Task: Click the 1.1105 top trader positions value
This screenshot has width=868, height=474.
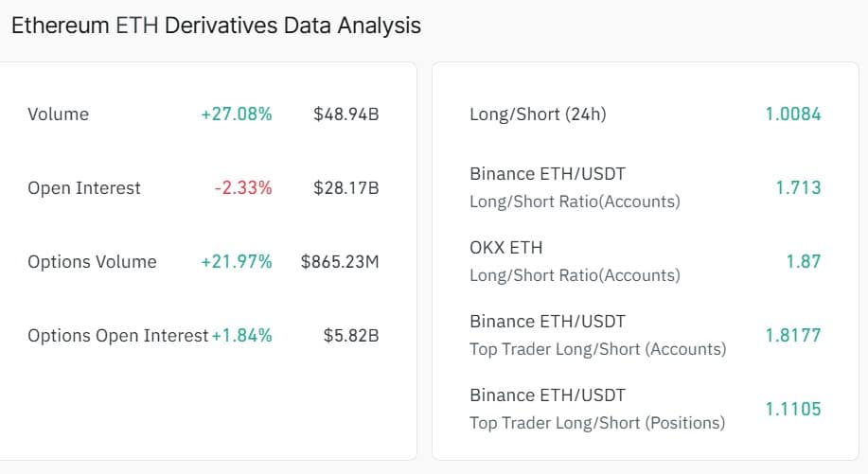Action: tap(792, 409)
